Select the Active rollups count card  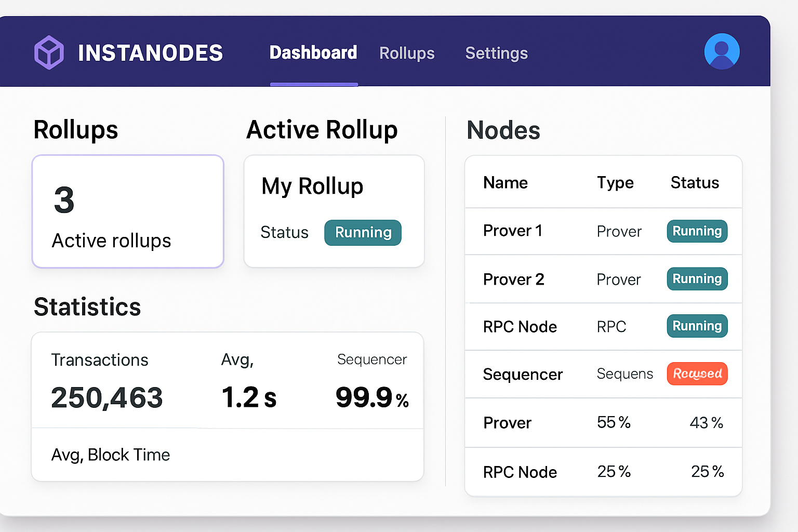point(127,211)
